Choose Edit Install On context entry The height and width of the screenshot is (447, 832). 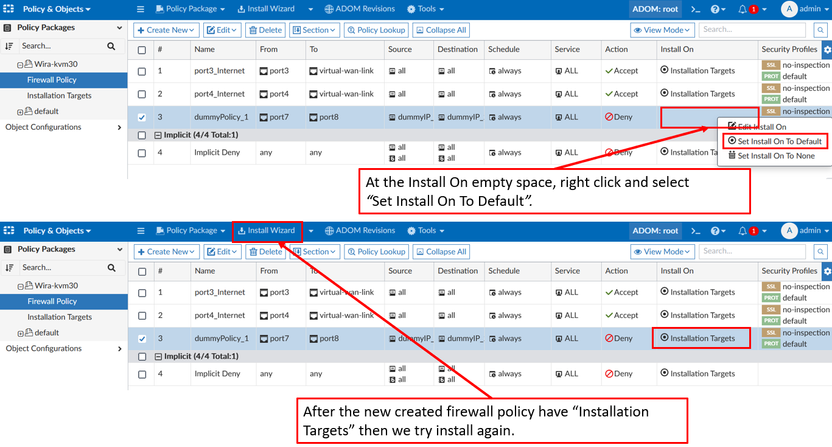[757, 127]
